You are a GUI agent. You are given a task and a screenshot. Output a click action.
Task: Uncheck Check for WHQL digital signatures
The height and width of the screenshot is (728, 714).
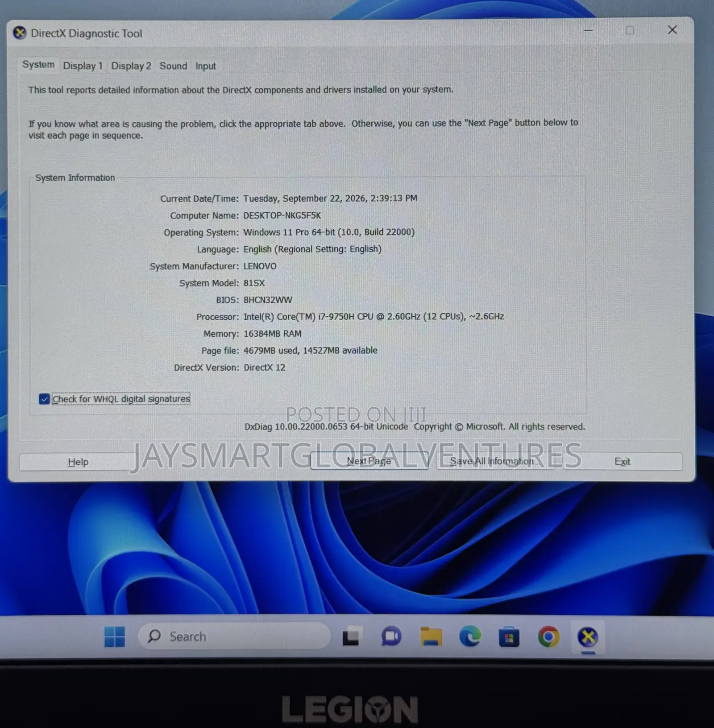44,399
